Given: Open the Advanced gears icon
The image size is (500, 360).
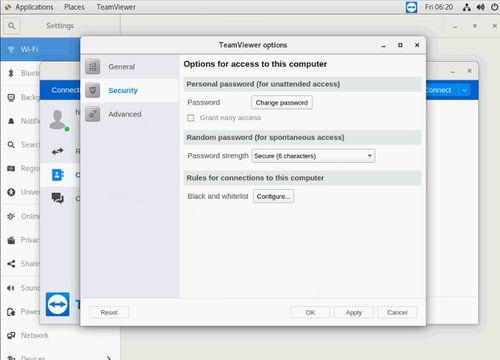Looking at the screenshot, I should pos(92,114).
